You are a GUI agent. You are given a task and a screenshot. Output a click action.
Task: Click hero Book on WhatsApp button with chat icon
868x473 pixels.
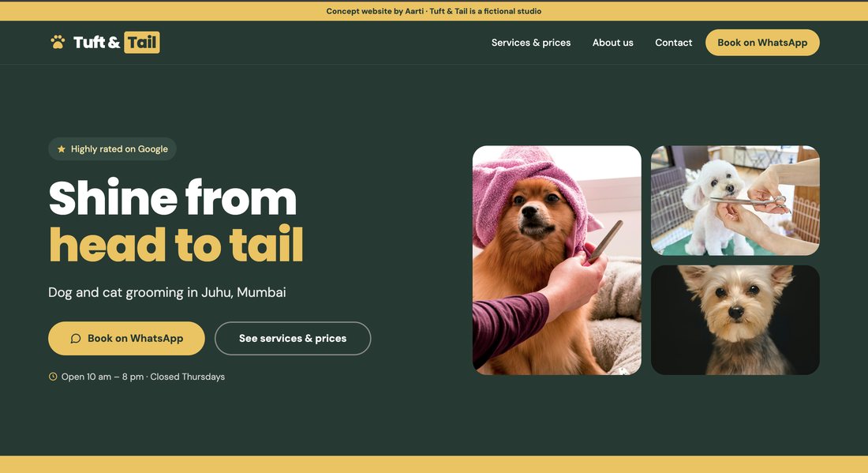(126, 339)
